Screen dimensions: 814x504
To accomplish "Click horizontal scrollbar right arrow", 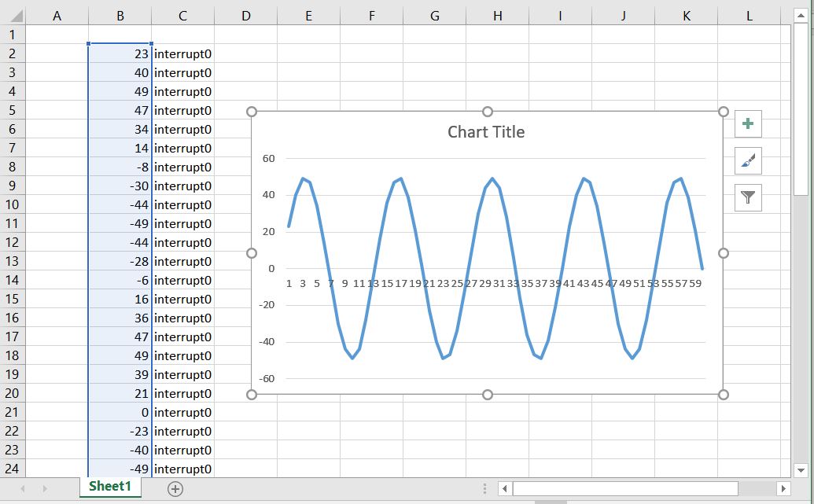I will coord(782,489).
